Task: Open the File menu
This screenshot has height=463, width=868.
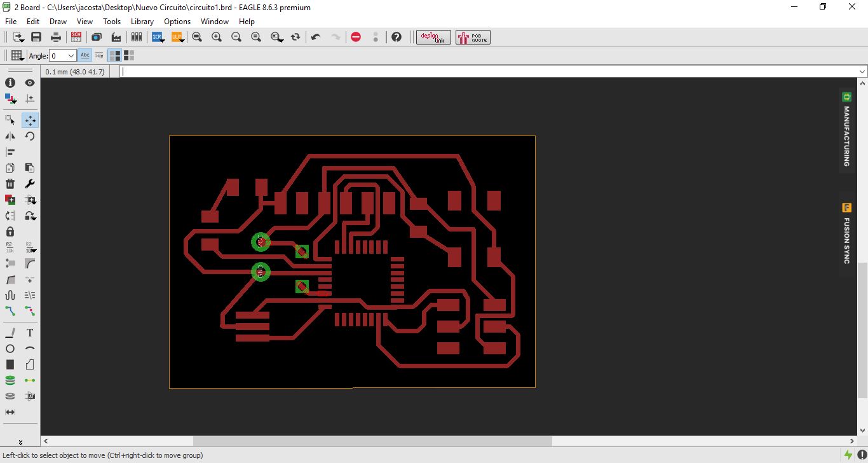Action: coord(10,21)
